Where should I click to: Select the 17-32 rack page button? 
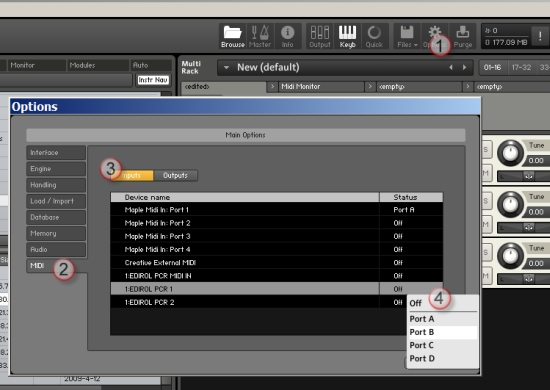click(521, 67)
